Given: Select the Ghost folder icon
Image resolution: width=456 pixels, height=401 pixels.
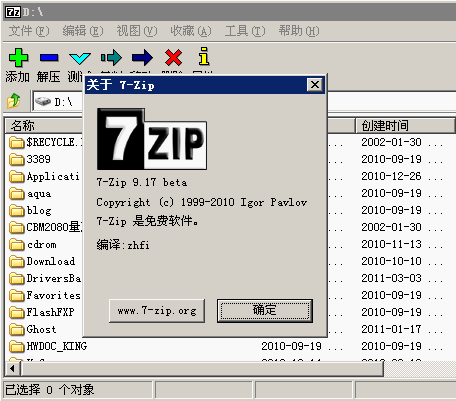Looking at the screenshot, I should tap(17, 329).
